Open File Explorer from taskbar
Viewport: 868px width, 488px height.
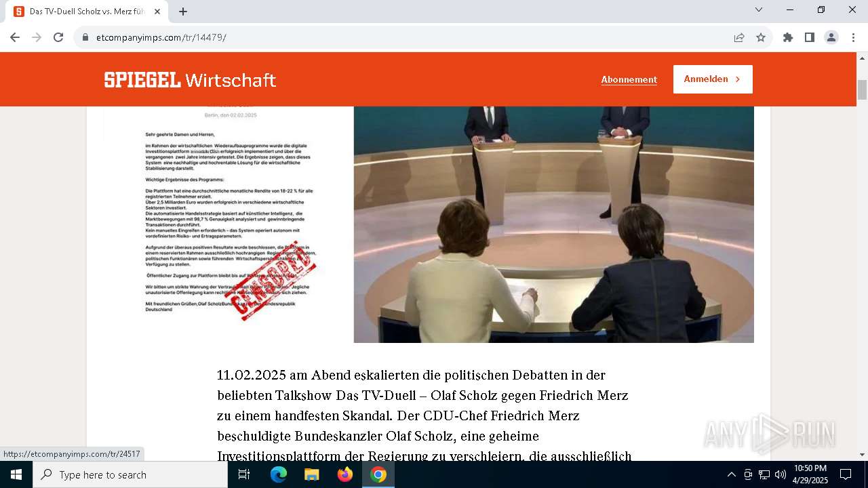tap(311, 474)
